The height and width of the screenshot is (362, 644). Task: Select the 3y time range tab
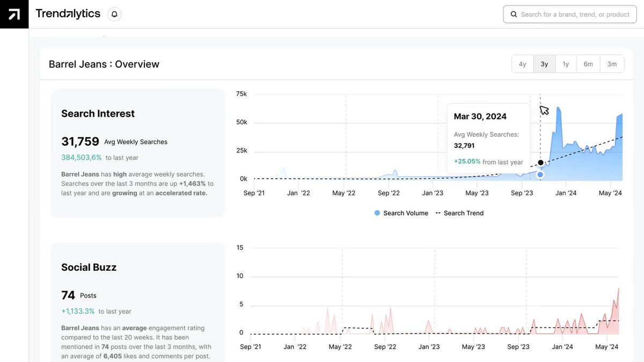[544, 64]
